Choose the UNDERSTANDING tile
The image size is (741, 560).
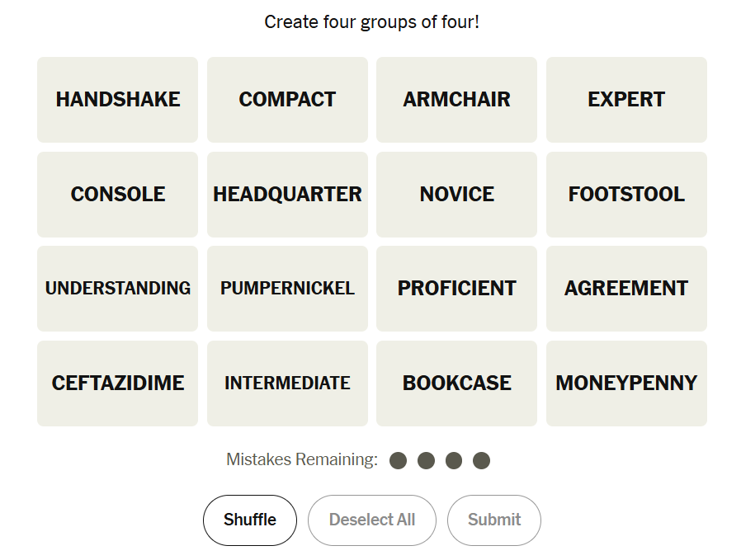pos(118,289)
